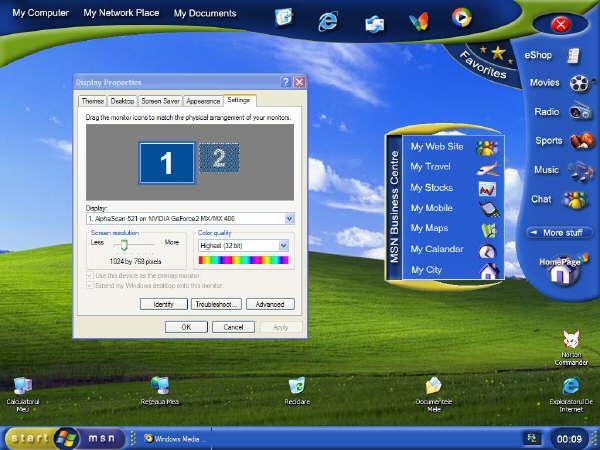Open the Music notes icon
The width and height of the screenshot is (600, 450).
tap(580, 171)
